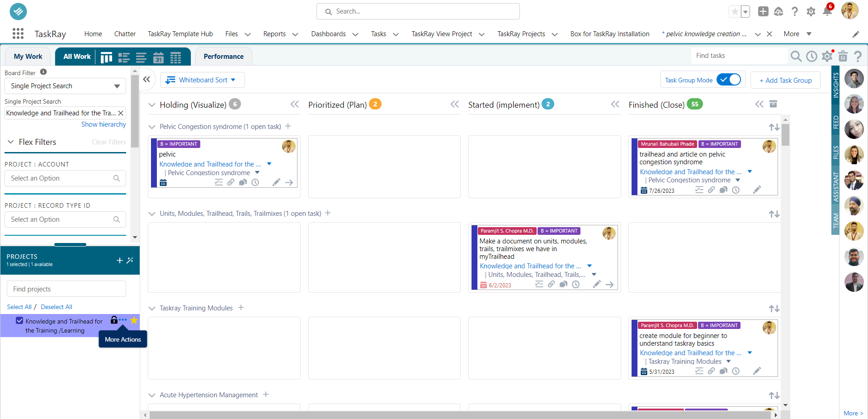Screen dimensions: 868x419
Task: Switch to the calendar view icon
Action: point(158,57)
